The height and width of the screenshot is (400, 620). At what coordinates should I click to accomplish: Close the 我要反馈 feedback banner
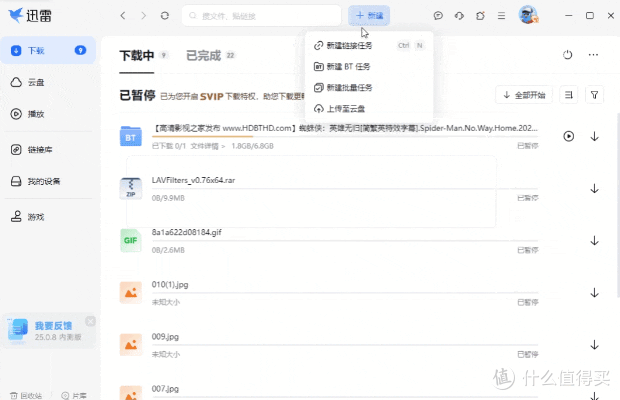tap(91, 321)
